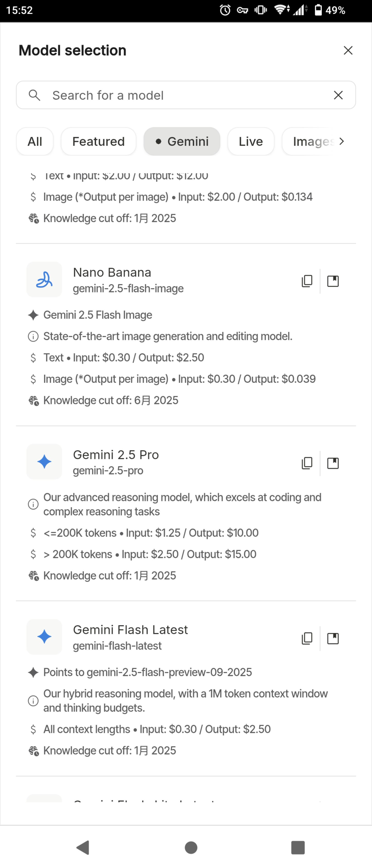Screen dimensions: 372x868
Task: Clear the model search field
Action: click(x=338, y=95)
